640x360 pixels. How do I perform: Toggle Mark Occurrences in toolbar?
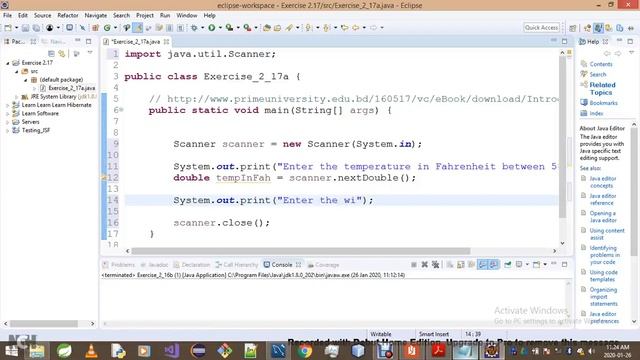click(138, 28)
